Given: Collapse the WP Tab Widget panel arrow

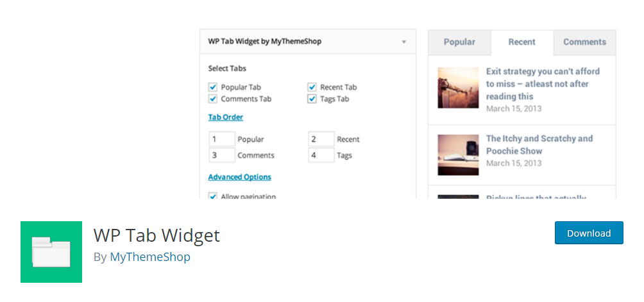Looking at the screenshot, I should 403,42.
